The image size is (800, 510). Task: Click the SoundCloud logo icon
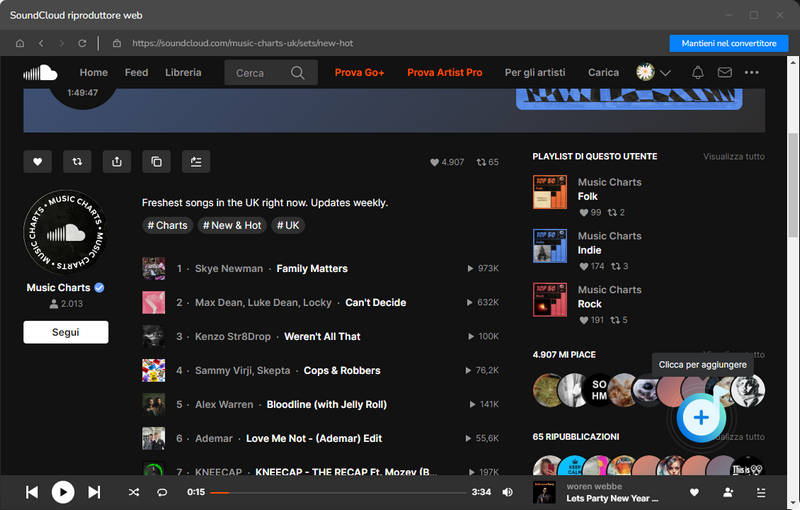point(40,72)
